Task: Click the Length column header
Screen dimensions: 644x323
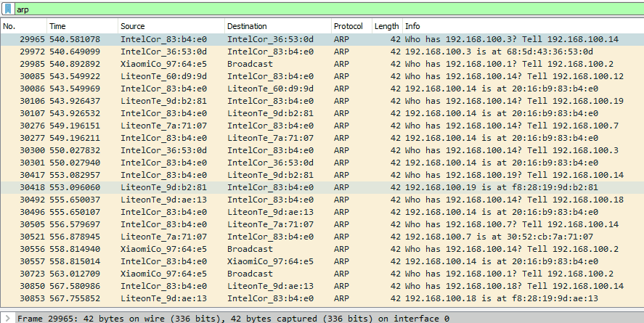Action: click(x=386, y=26)
